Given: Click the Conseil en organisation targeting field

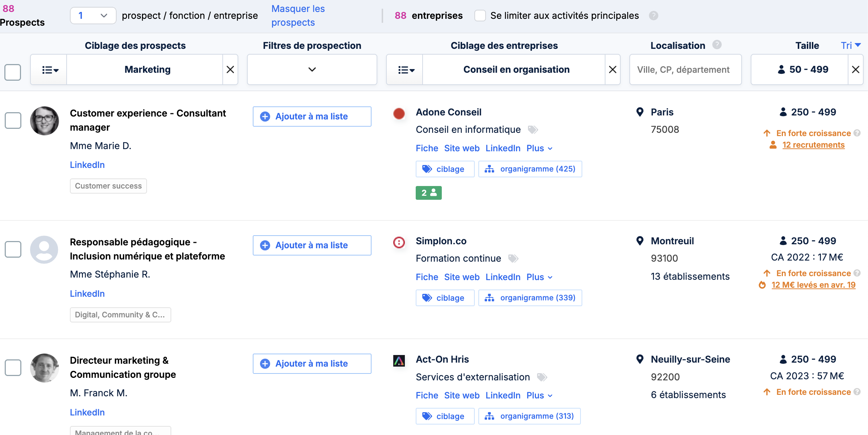Looking at the screenshot, I should pos(514,69).
